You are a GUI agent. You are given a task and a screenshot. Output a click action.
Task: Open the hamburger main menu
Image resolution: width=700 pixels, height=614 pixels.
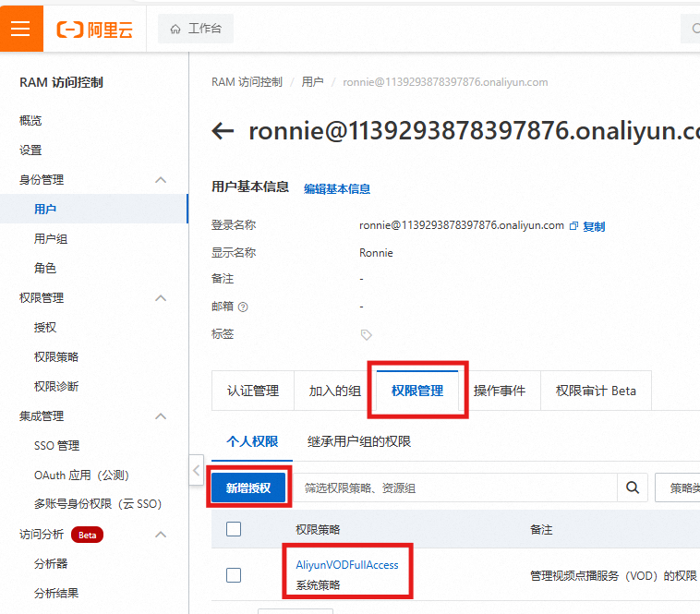(21, 29)
